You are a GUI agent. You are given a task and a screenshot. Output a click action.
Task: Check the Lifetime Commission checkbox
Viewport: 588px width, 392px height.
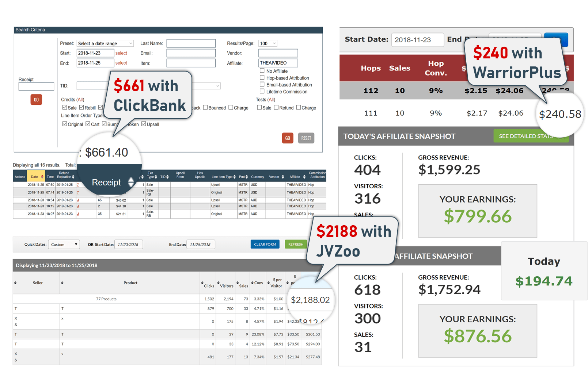(x=262, y=91)
